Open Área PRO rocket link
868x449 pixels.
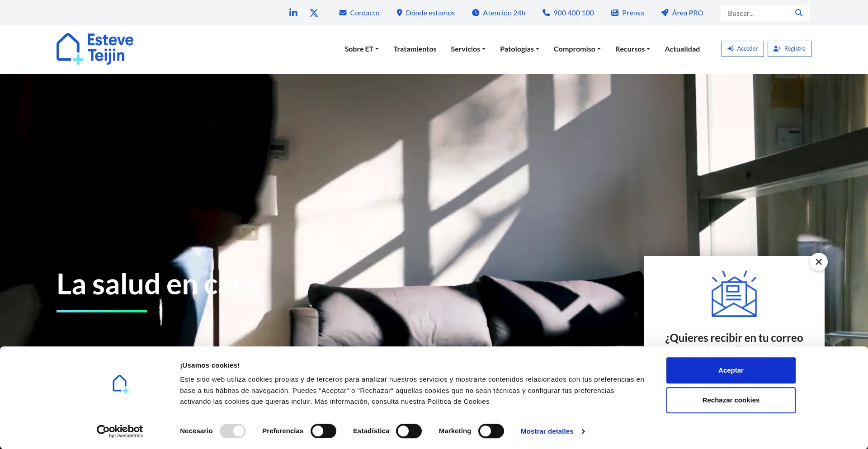coord(682,13)
